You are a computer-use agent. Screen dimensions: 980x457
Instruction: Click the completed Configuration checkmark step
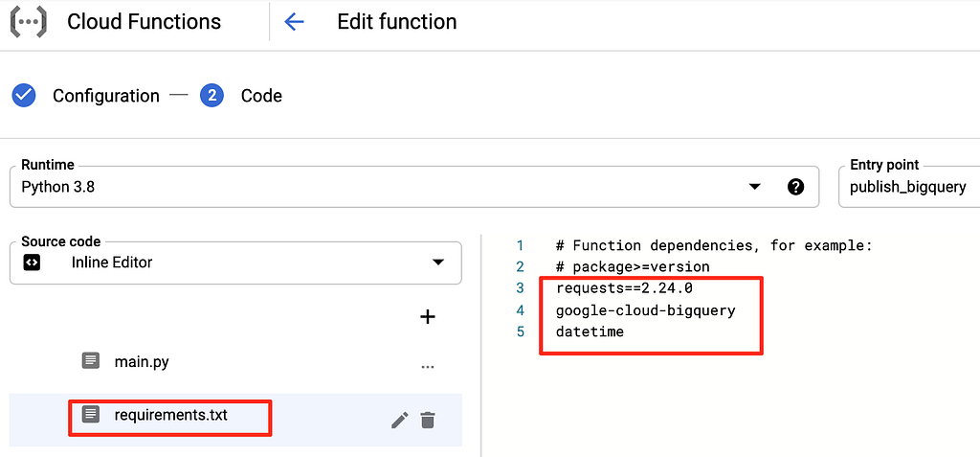pos(24,96)
